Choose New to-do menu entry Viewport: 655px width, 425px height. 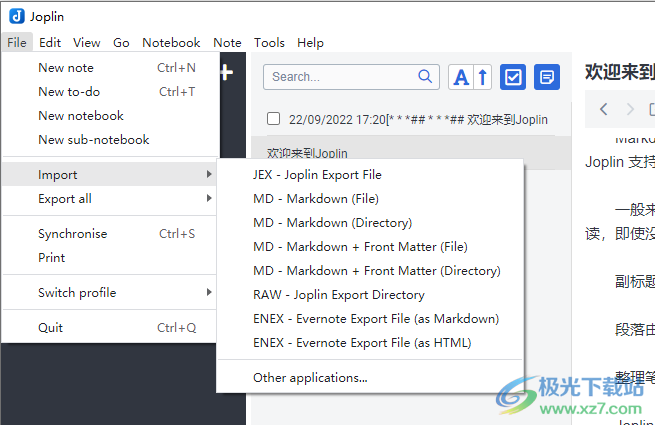[x=109, y=92]
